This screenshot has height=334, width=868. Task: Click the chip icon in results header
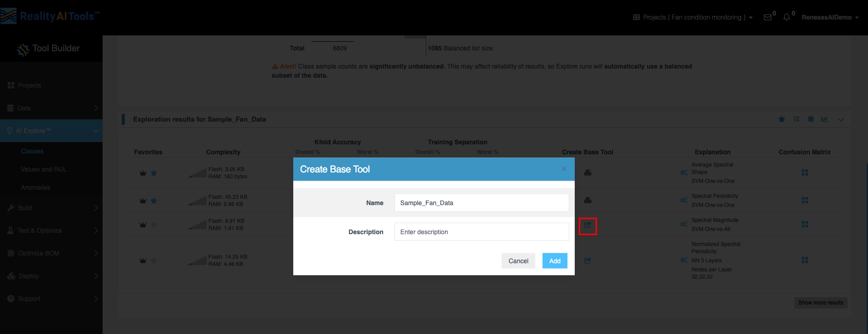pos(811,119)
